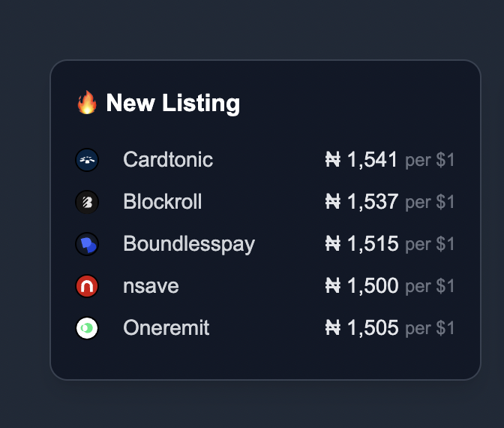This screenshot has width=504, height=428.
Task: Open the Boundlesspay listing name
Action: (x=189, y=245)
